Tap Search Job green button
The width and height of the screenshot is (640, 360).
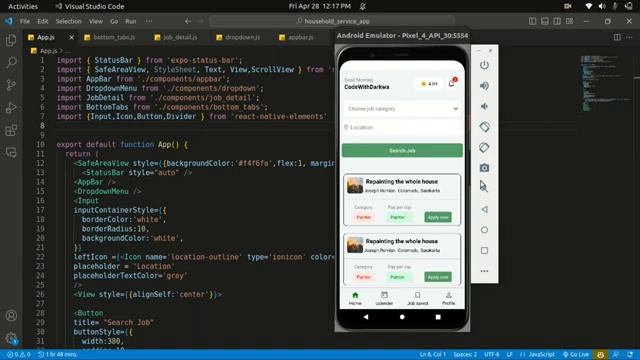pyautogui.click(x=402, y=151)
